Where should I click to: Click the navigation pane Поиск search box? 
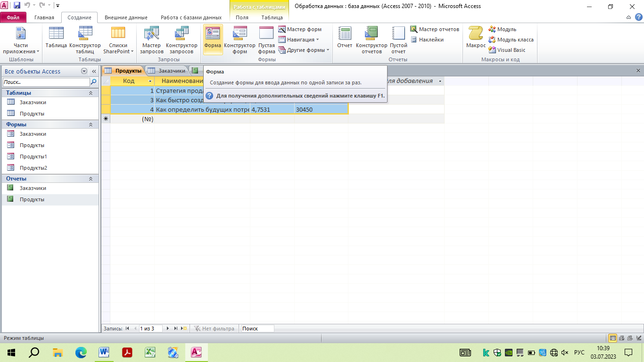tap(46, 82)
